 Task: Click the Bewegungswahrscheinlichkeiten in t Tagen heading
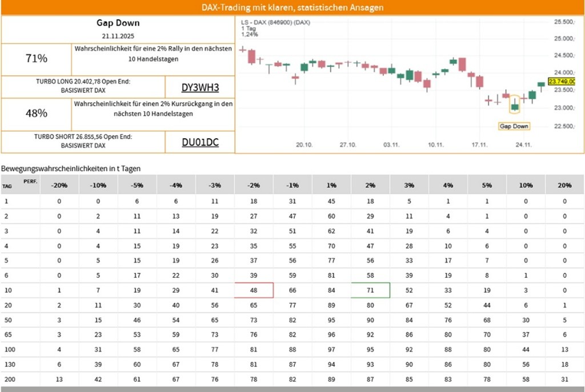tap(71, 168)
